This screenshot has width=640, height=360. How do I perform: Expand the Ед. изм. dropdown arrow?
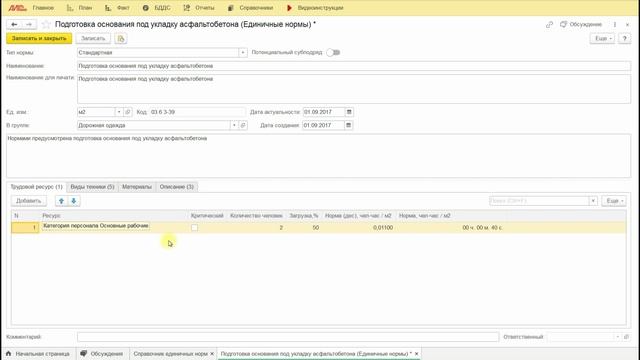[119, 112]
